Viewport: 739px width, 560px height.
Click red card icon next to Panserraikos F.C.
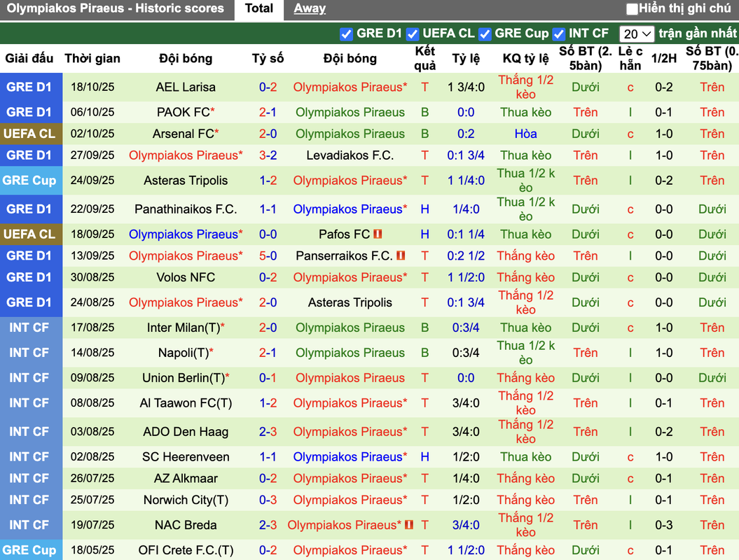(x=401, y=255)
